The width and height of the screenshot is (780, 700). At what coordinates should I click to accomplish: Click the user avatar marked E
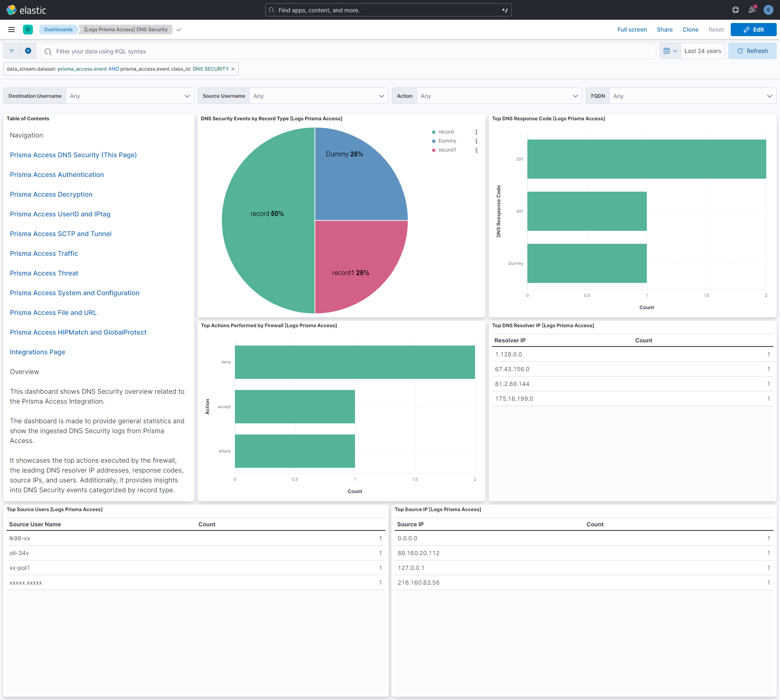(x=768, y=9)
